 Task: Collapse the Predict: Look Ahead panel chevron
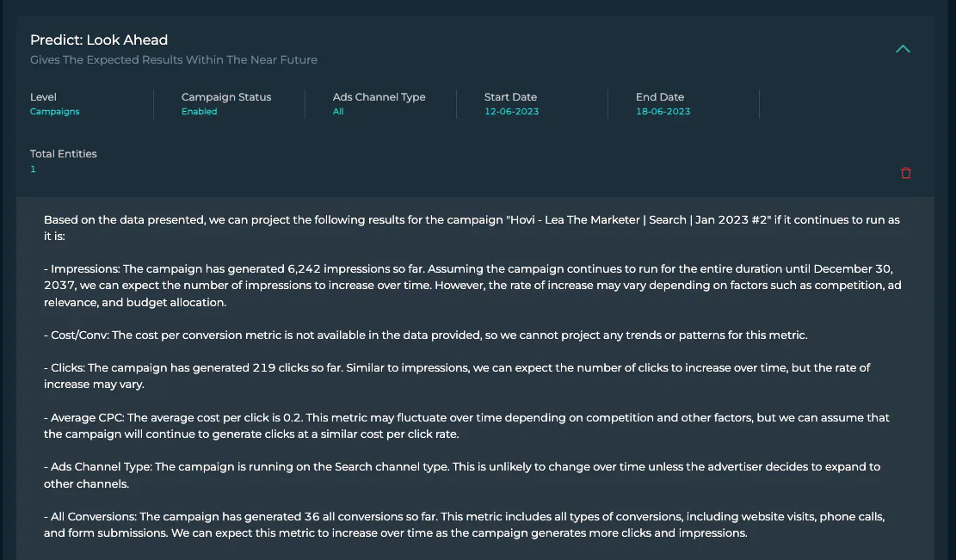(x=903, y=49)
